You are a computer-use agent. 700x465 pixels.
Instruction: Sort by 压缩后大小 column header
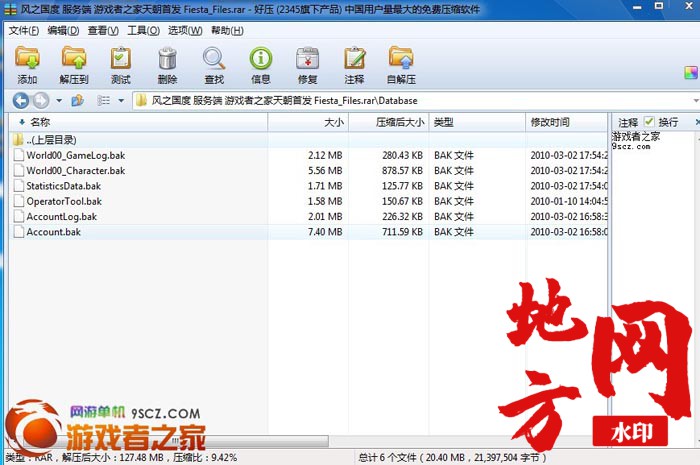point(389,122)
